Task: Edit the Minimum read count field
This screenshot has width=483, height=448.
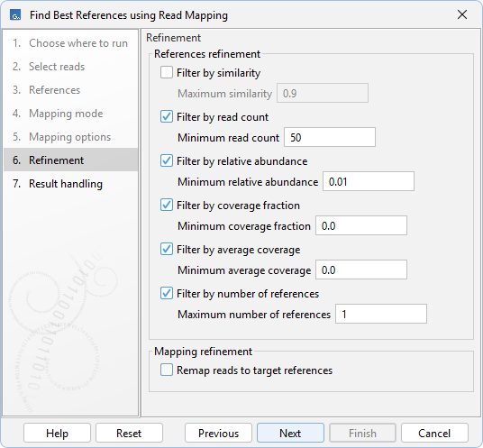Action: click(x=330, y=137)
